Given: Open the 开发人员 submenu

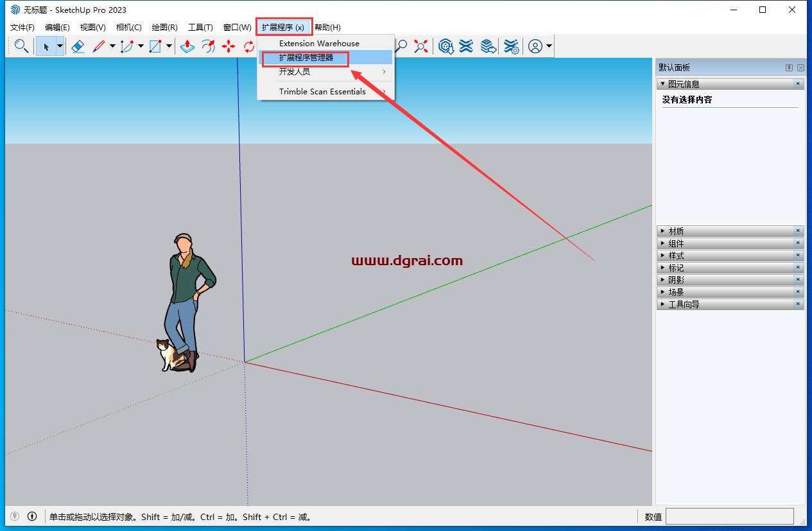Looking at the screenshot, I should [325, 72].
